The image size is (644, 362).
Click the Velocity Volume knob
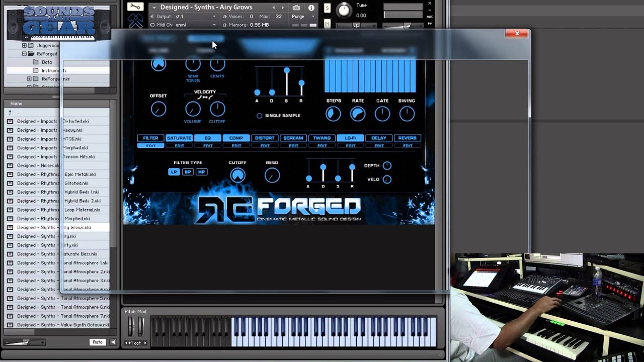[193, 109]
